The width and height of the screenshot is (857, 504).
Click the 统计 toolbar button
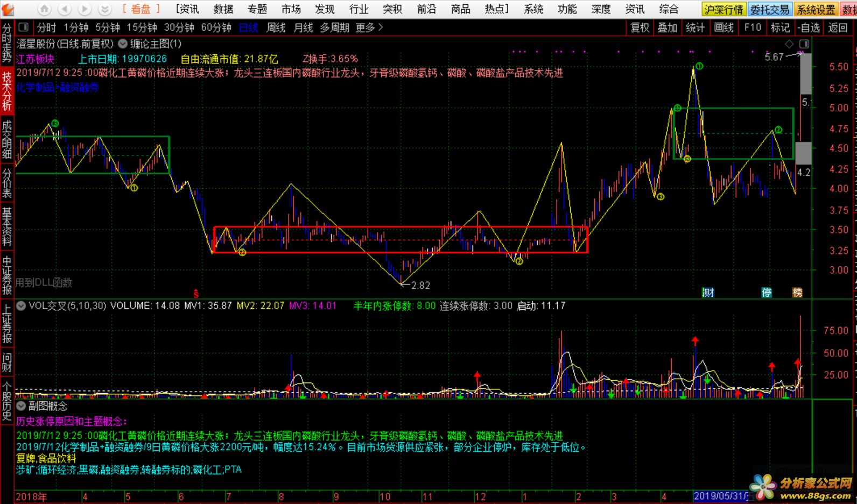(x=696, y=27)
